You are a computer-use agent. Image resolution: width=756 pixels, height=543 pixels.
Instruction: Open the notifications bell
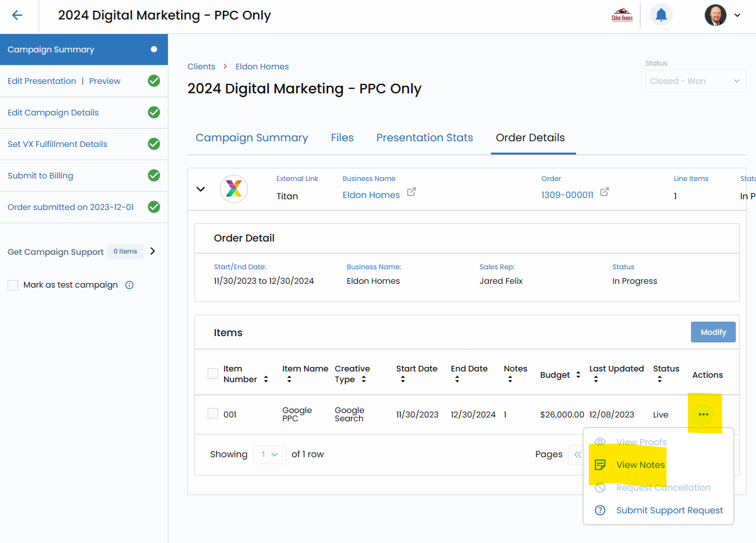[x=661, y=15]
